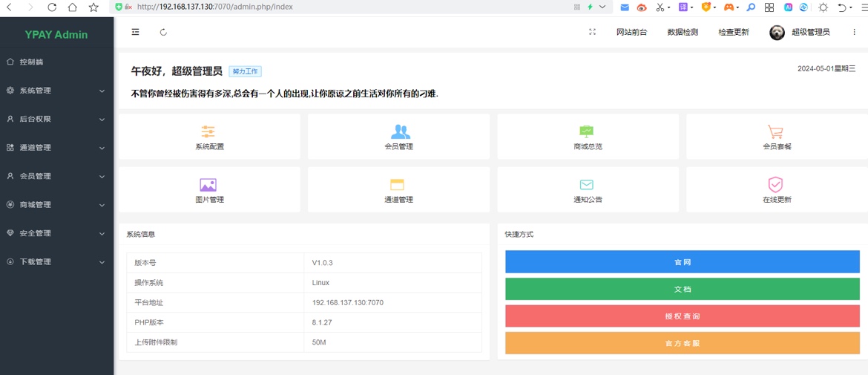
Task: Expand the 后台权限 sidebar menu
Action: coord(56,119)
